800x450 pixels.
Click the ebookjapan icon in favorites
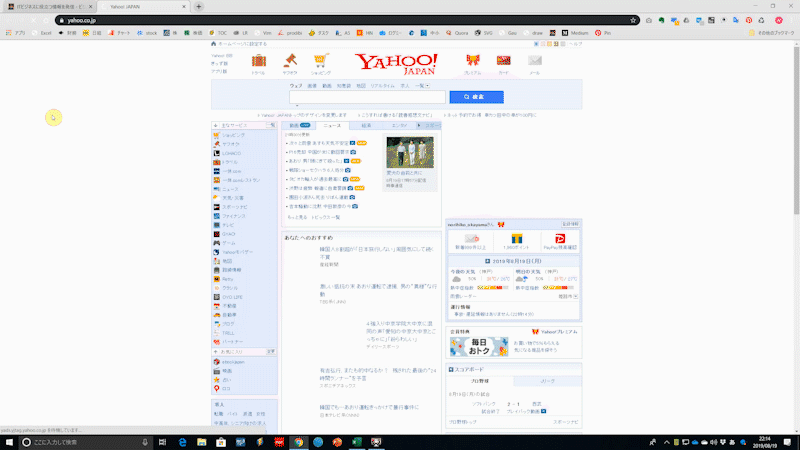pyautogui.click(x=217, y=362)
